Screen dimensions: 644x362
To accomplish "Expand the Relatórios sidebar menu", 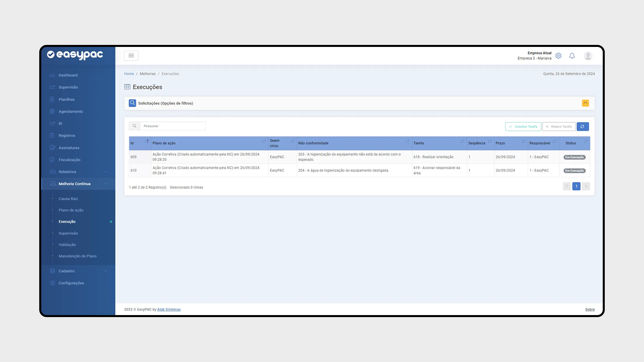I will (78, 172).
